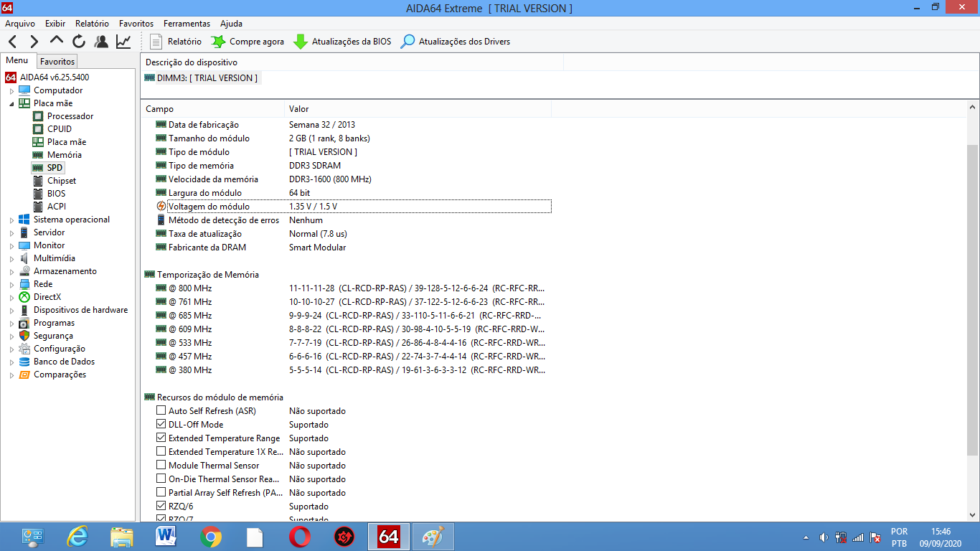The width and height of the screenshot is (980, 551).
Task: Open File Explorer from the taskbar
Action: [121, 537]
